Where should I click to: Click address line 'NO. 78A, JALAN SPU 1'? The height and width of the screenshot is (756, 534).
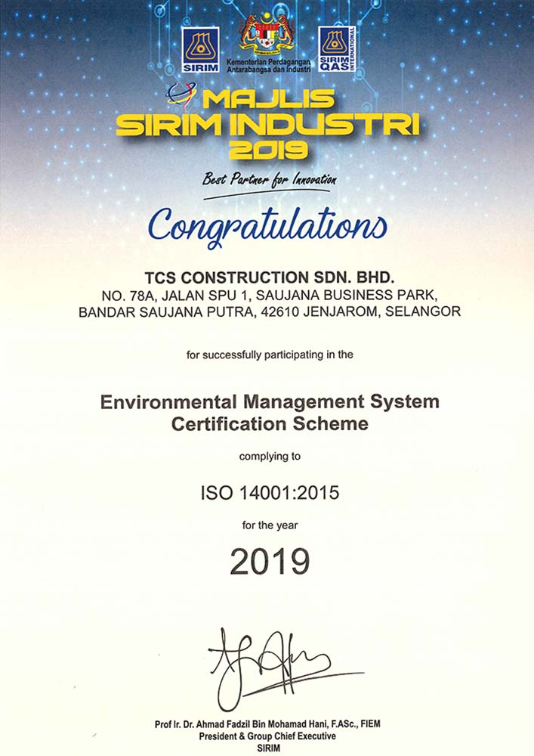pos(269,295)
